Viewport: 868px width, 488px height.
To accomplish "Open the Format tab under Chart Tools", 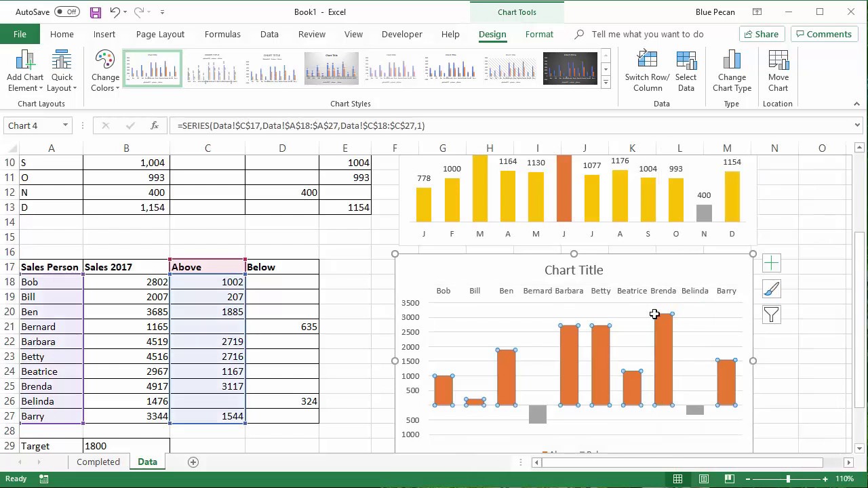I will coord(539,34).
